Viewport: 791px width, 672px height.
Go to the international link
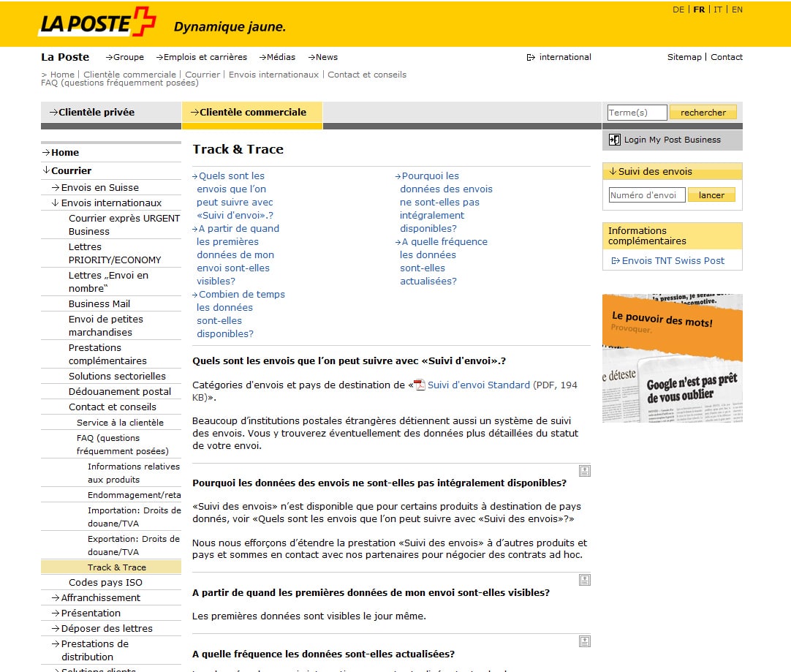565,57
